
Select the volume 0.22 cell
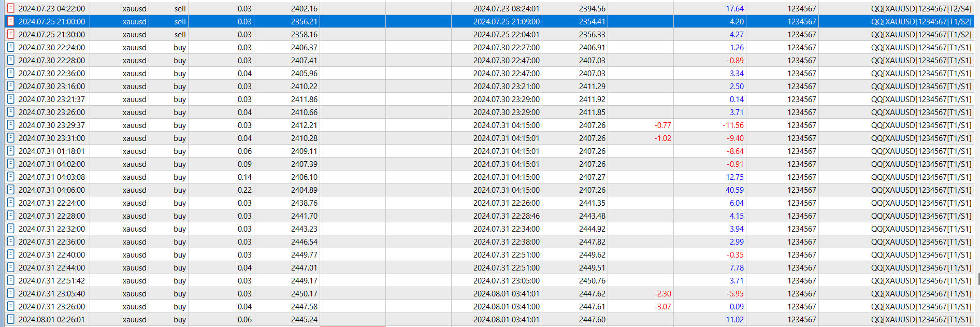click(x=244, y=190)
